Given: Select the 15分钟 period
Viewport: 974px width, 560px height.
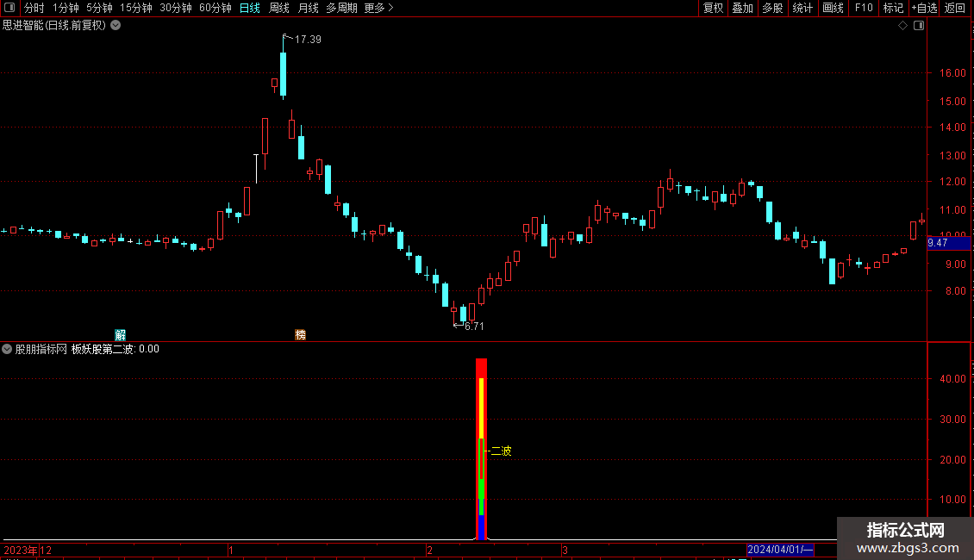Looking at the screenshot, I should click(135, 8).
